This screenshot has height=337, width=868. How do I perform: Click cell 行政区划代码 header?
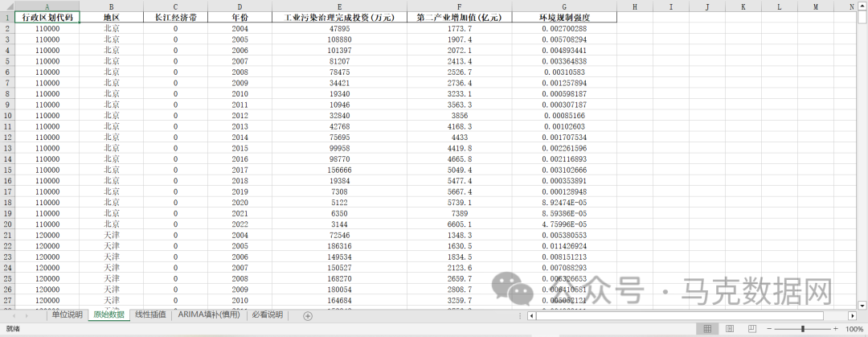coord(47,17)
